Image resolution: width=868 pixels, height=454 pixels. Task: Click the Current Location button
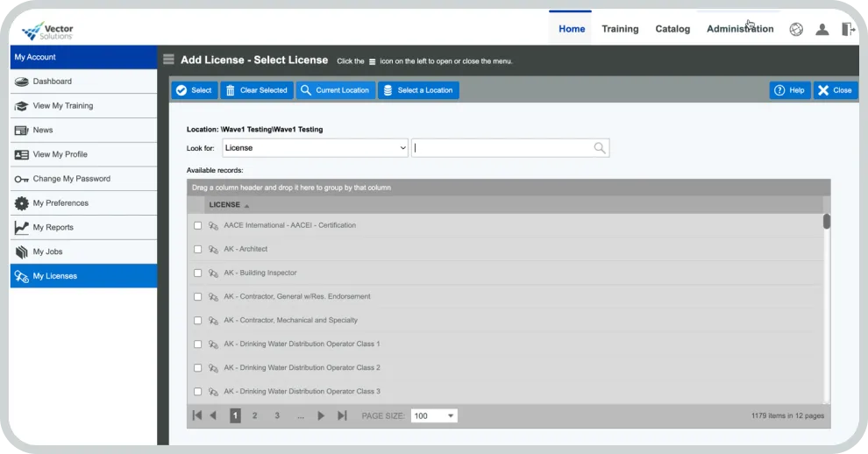click(335, 90)
